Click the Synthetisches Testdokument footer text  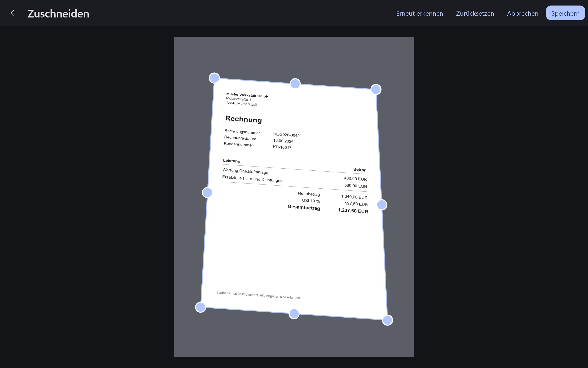[x=259, y=295]
